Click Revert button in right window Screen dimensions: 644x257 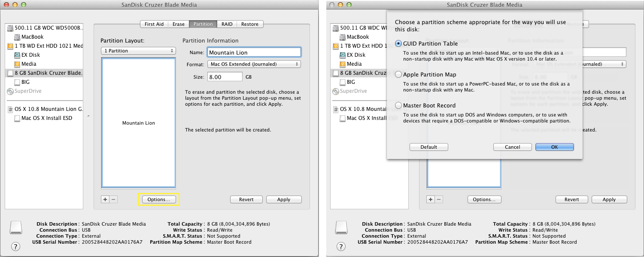(x=572, y=199)
